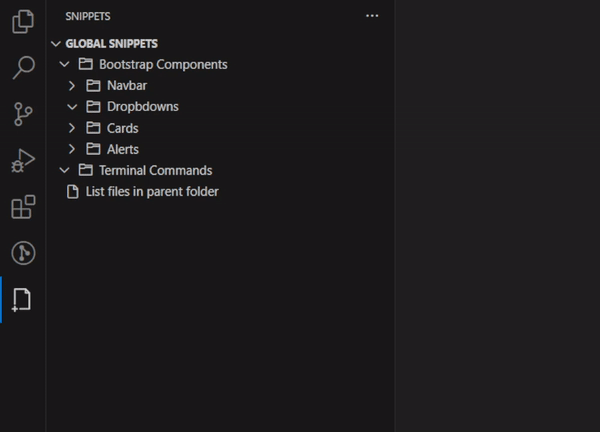Open the Snippets panel more actions menu
This screenshot has height=432, width=600.
[x=372, y=16]
